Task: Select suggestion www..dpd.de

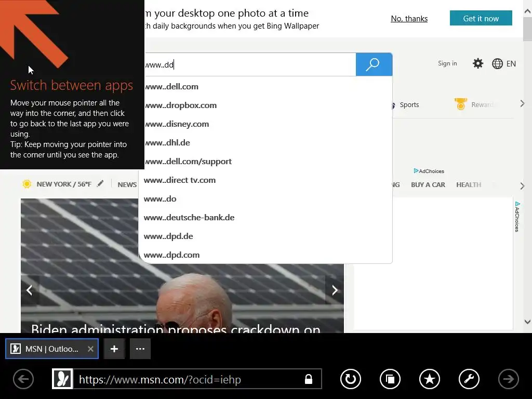Action: pyautogui.click(x=265, y=236)
